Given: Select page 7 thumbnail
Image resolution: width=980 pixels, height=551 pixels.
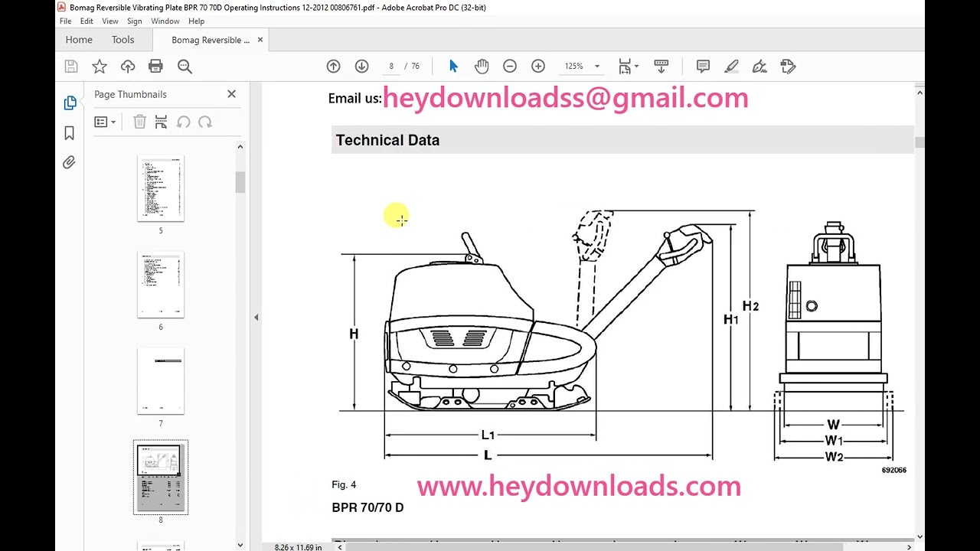Looking at the screenshot, I should coord(161,381).
